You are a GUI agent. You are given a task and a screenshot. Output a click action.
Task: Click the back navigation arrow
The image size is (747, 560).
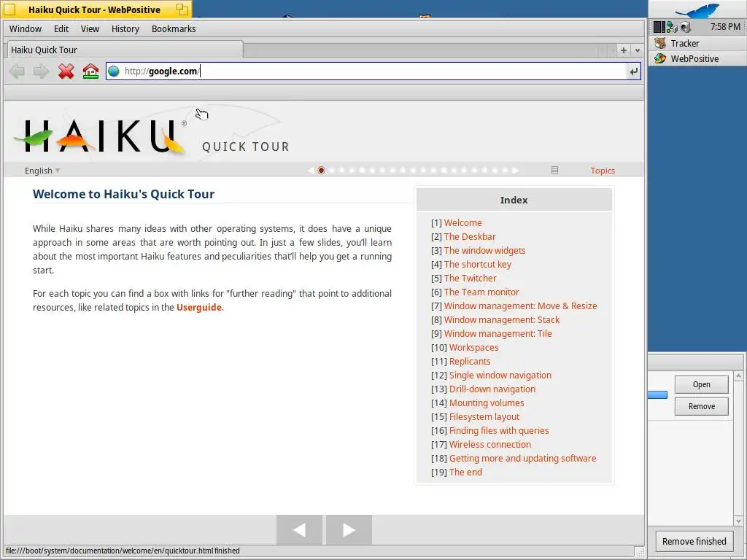18,71
